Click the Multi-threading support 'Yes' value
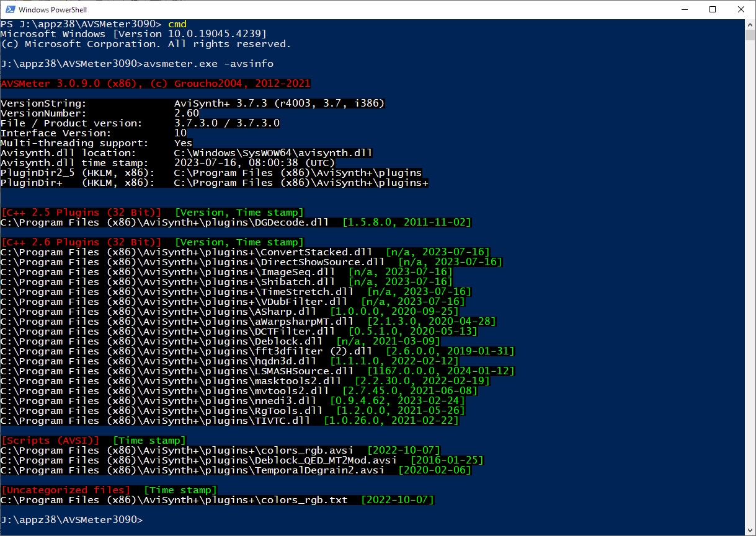This screenshot has width=756, height=536. tap(184, 143)
